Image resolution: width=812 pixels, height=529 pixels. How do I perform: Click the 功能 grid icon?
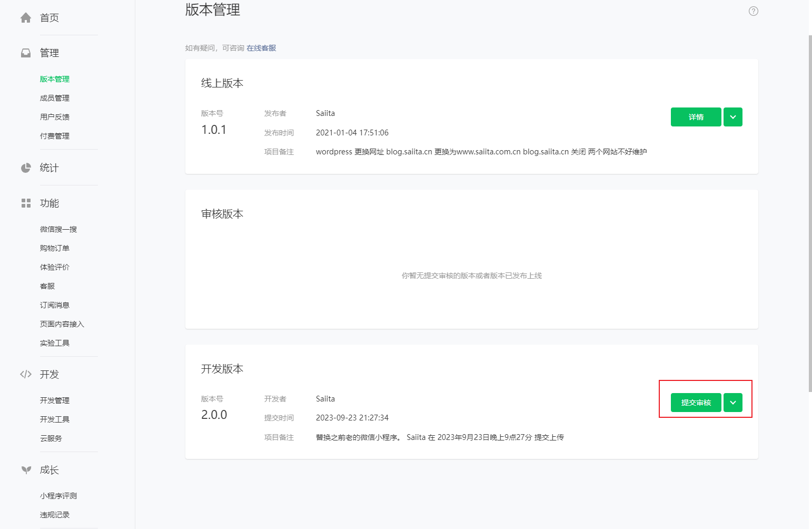click(x=26, y=203)
